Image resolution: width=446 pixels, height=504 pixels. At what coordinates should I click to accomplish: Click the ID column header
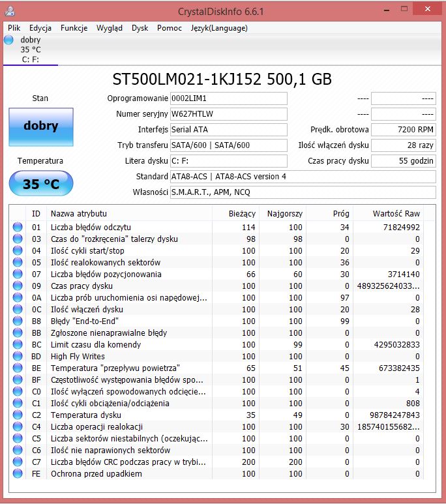[x=36, y=213]
